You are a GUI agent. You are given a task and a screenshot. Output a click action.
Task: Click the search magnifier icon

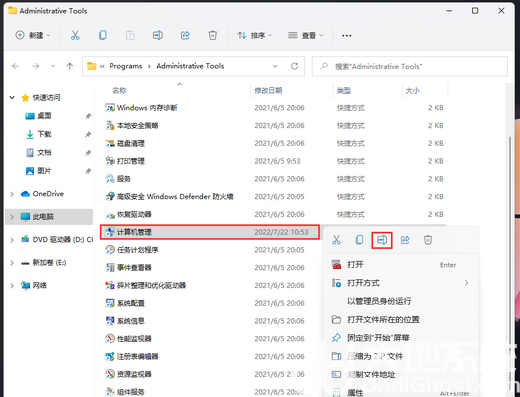tap(324, 66)
